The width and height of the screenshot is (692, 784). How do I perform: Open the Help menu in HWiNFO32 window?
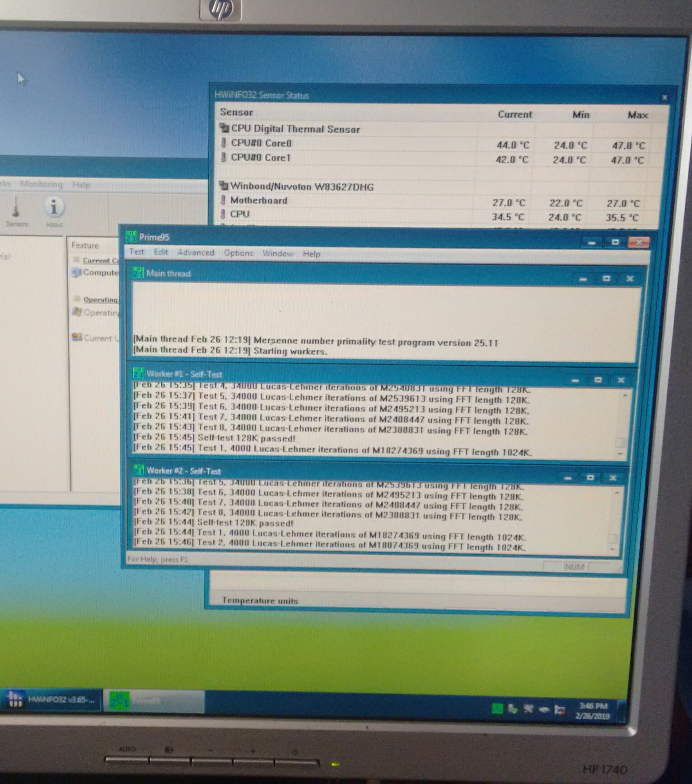(81, 184)
